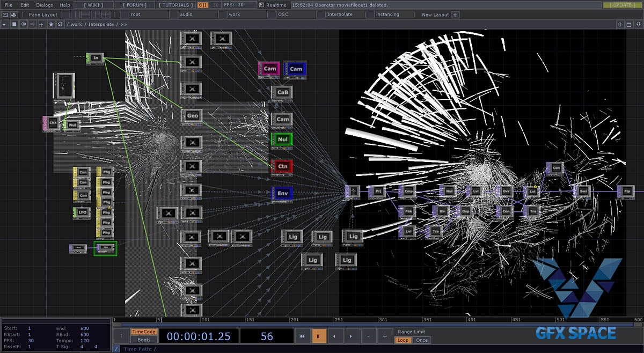Toggle the Realtime checkbox
The height and width of the screenshot is (353, 644).
pyautogui.click(x=261, y=5)
